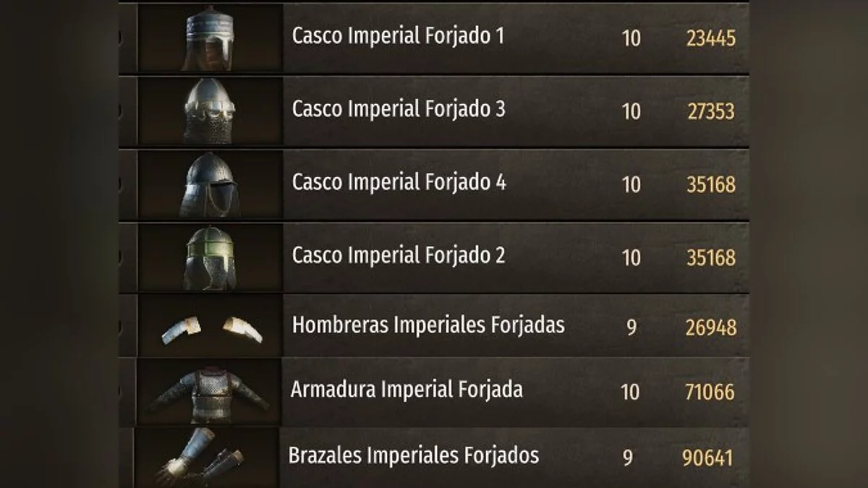
Task: Click the 27353 price value
Action: click(x=710, y=111)
